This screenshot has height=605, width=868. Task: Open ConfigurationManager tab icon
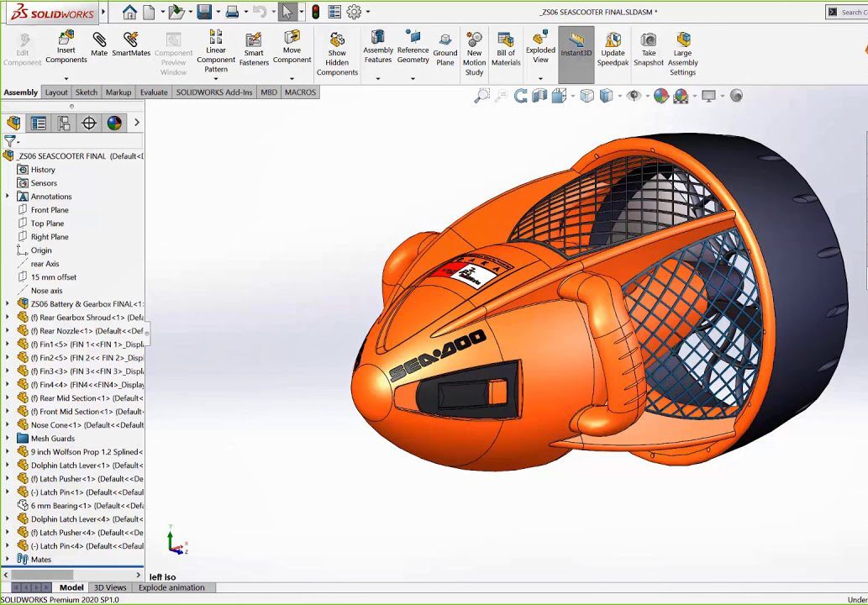tap(64, 123)
